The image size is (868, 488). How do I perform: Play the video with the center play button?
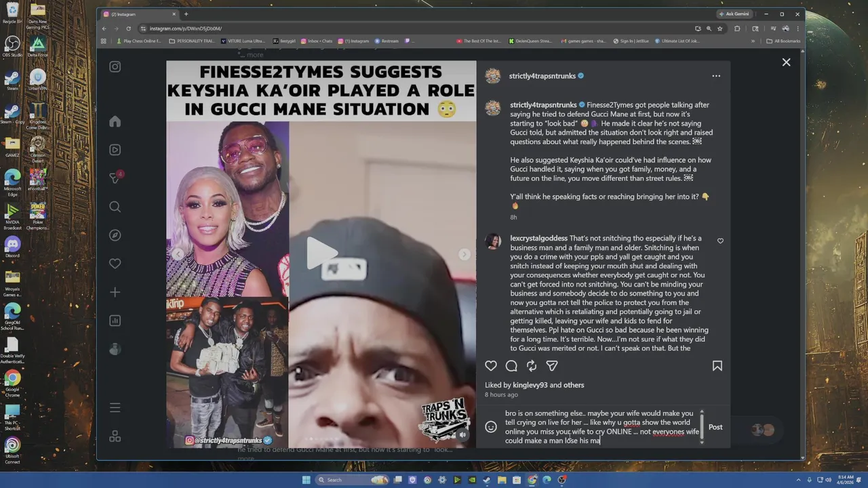[x=321, y=253]
